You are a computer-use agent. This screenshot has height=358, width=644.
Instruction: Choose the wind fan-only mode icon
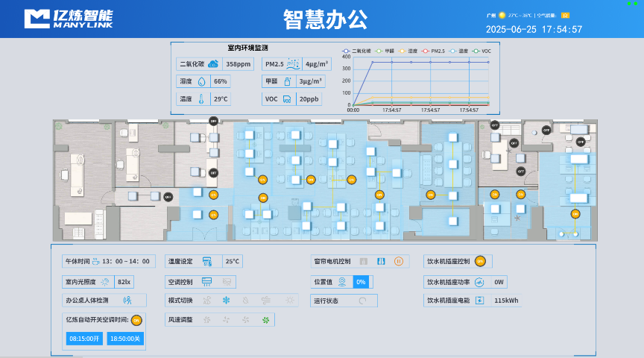click(x=266, y=301)
